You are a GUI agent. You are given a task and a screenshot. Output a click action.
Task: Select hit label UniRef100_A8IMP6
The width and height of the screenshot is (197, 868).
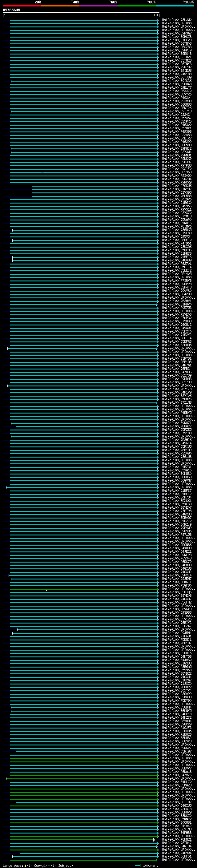pos(176,226)
